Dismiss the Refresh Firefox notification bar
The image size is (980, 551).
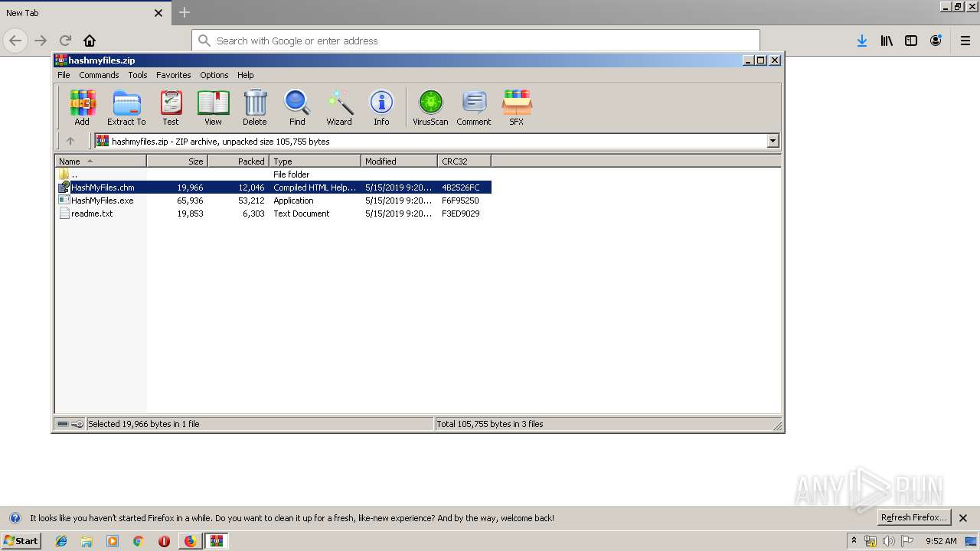coord(963,518)
